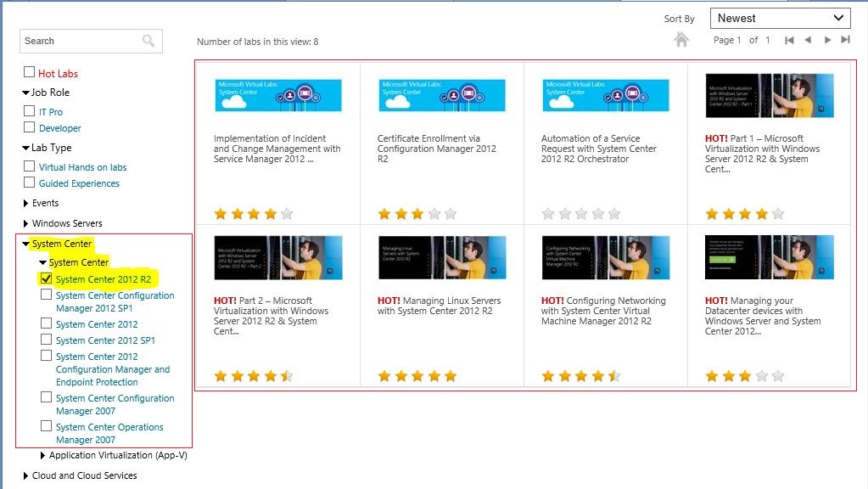Enable the Guided Experiences checkbox
868x489 pixels.
pos(30,183)
